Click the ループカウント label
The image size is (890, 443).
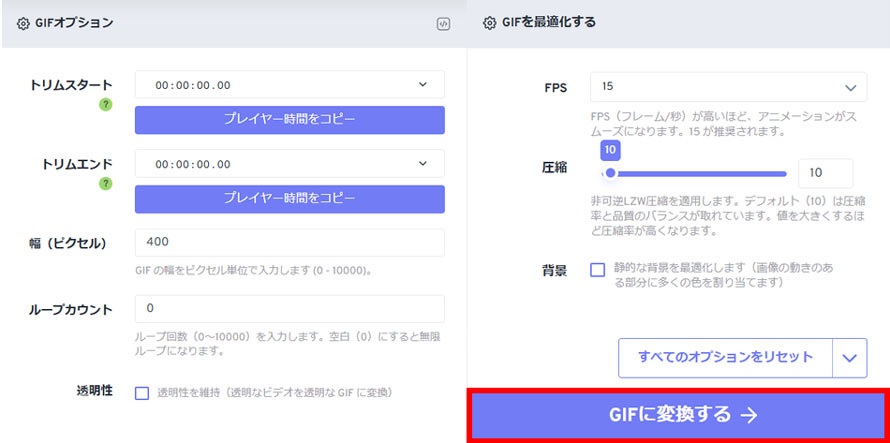click(x=71, y=310)
